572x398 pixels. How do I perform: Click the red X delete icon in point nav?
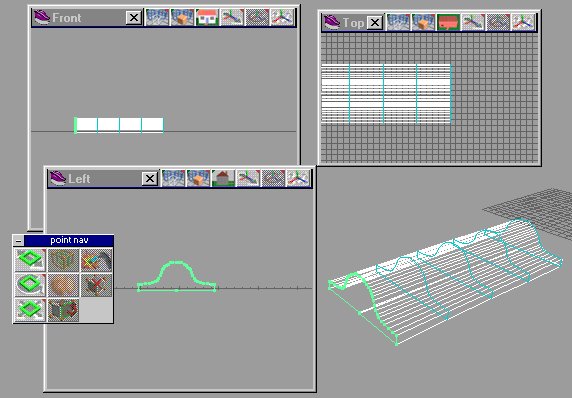point(96,285)
